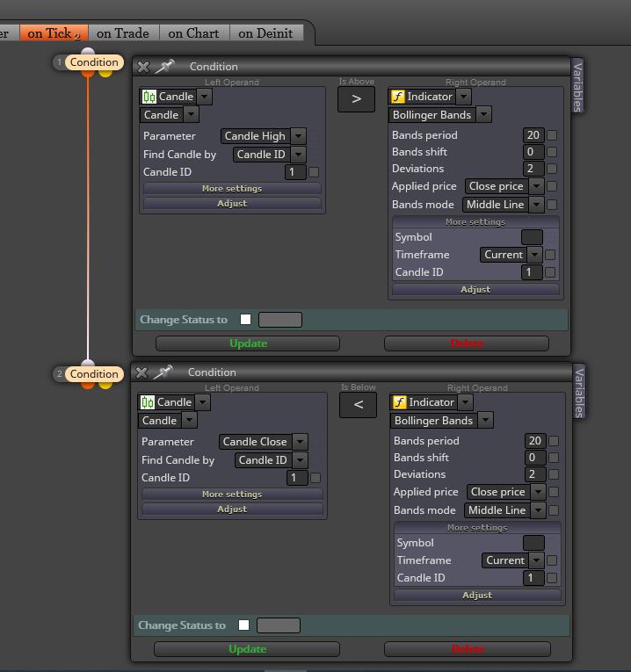Click Adjust under left operand, first Condition
The height and width of the screenshot is (672, 631).
click(232, 204)
